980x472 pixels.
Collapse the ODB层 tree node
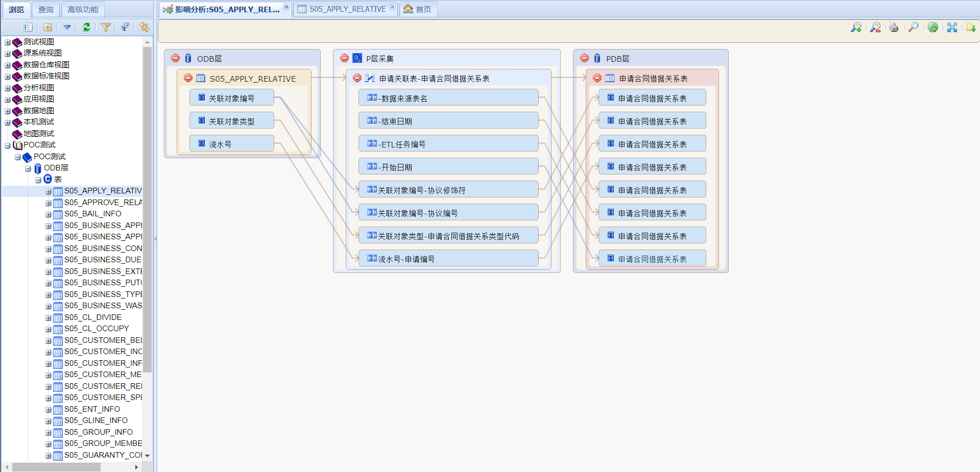pyautogui.click(x=28, y=168)
